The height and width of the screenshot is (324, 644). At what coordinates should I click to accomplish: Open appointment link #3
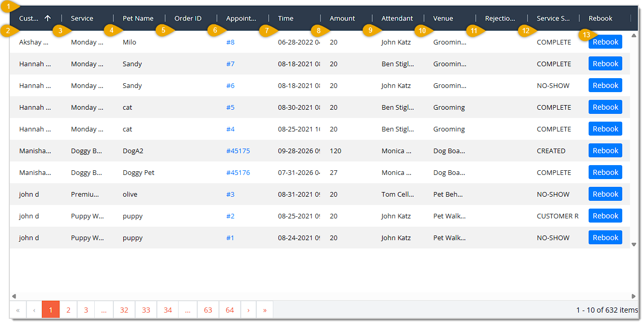click(x=230, y=194)
